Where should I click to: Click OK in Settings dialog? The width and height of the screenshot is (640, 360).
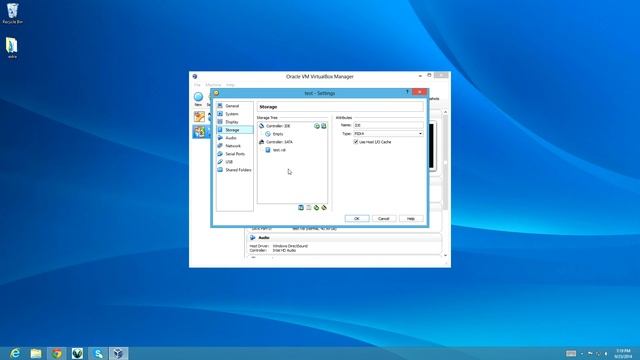pos(357,219)
